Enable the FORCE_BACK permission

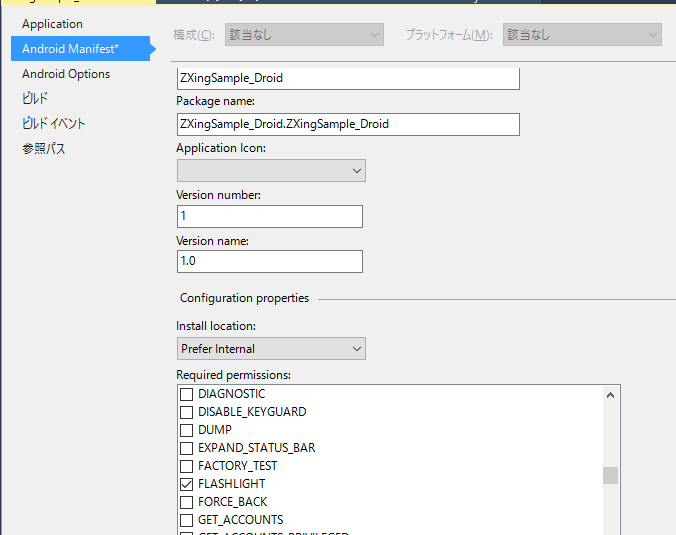click(x=186, y=503)
